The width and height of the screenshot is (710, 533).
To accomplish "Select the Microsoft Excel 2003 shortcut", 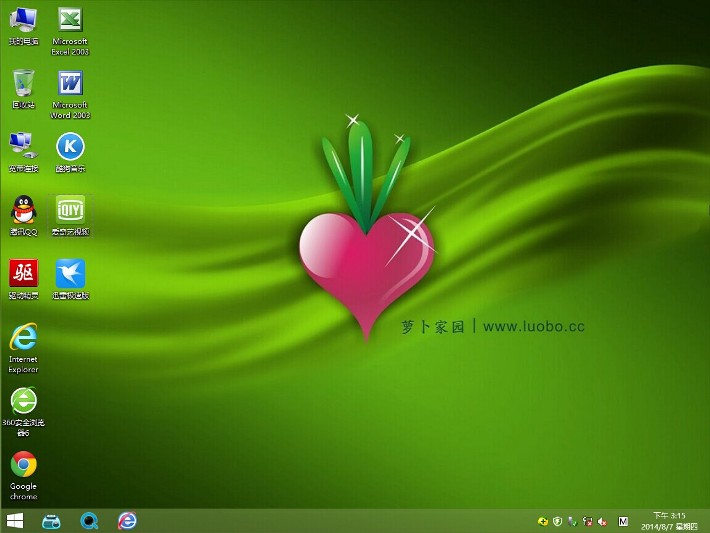I will click(70, 31).
